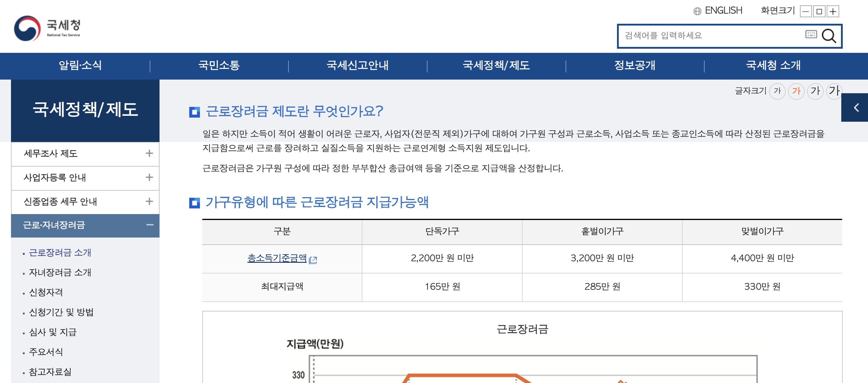The image size is (868, 383).
Task: Open 신청기간 및 방법 sidebar item
Action: coord(61,312)
